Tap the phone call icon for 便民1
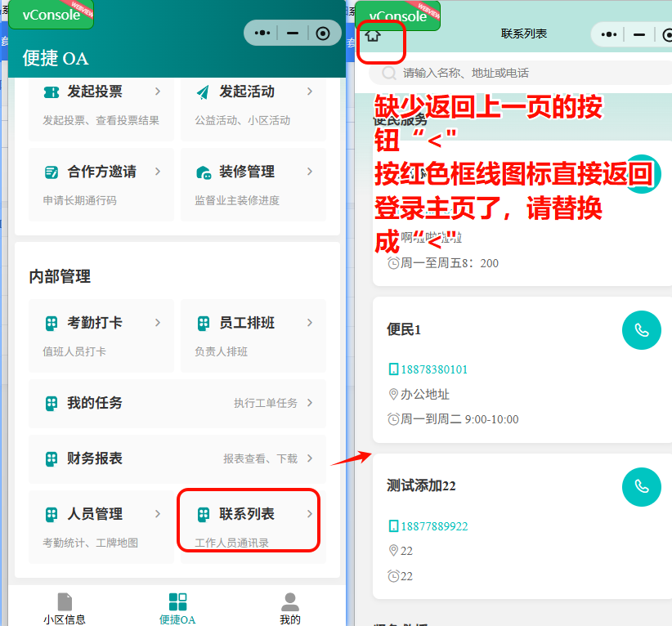The image size is (672, 626). [642, 330]
